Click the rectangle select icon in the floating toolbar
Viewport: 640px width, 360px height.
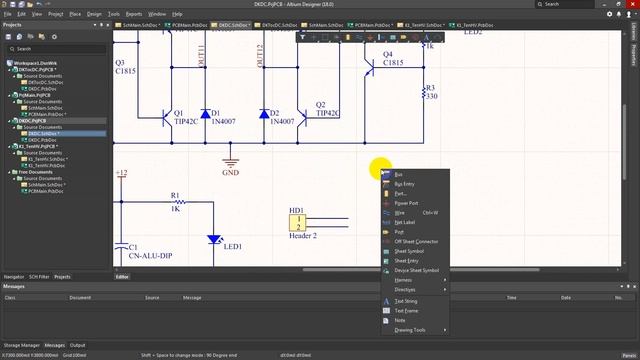[325, 37]
